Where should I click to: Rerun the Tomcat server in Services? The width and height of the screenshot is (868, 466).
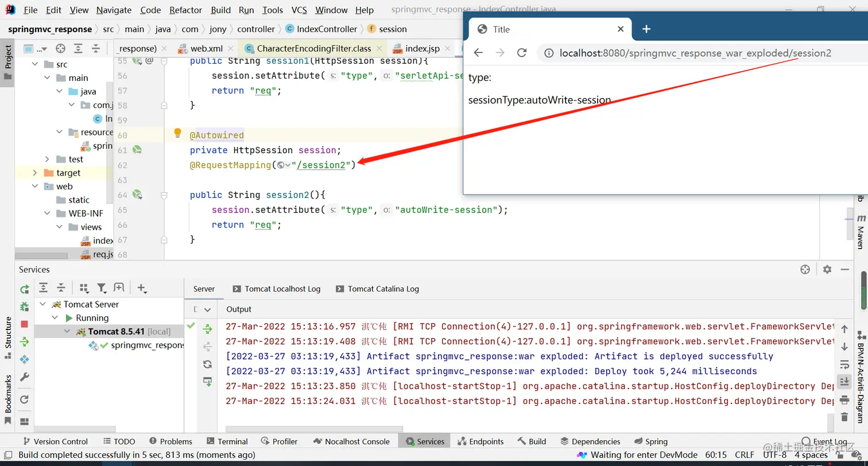click(24, 289)
